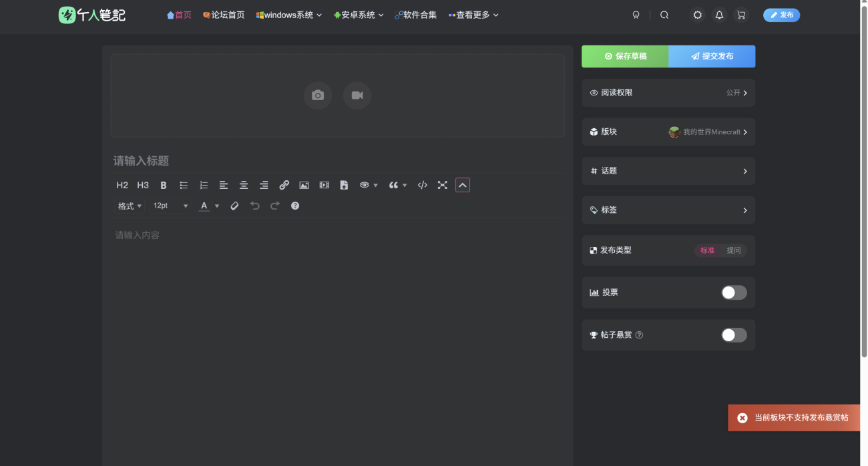This screenshot has width=868, height=466.
Task: Click the eraser clear formatting icon
Action: (234, 206)
